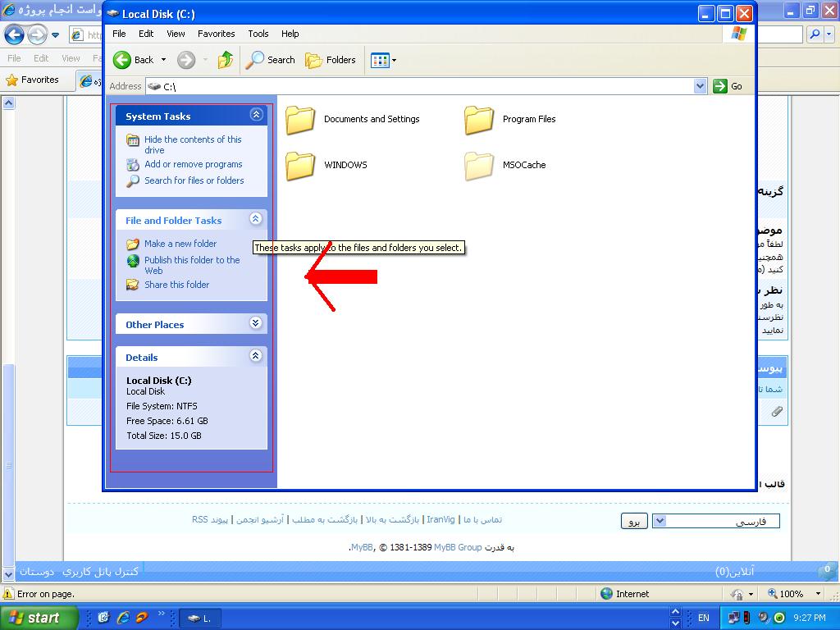Click the Back navigation button

pos(134,60)
